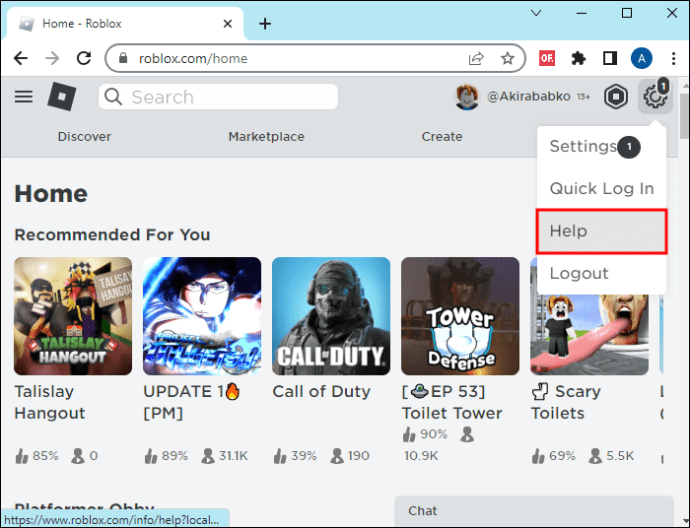Click the Recommended For You heading
Image resolution: width=690 pixels, height=528 pixels.
pyautogui.click(x=112, y=235)
